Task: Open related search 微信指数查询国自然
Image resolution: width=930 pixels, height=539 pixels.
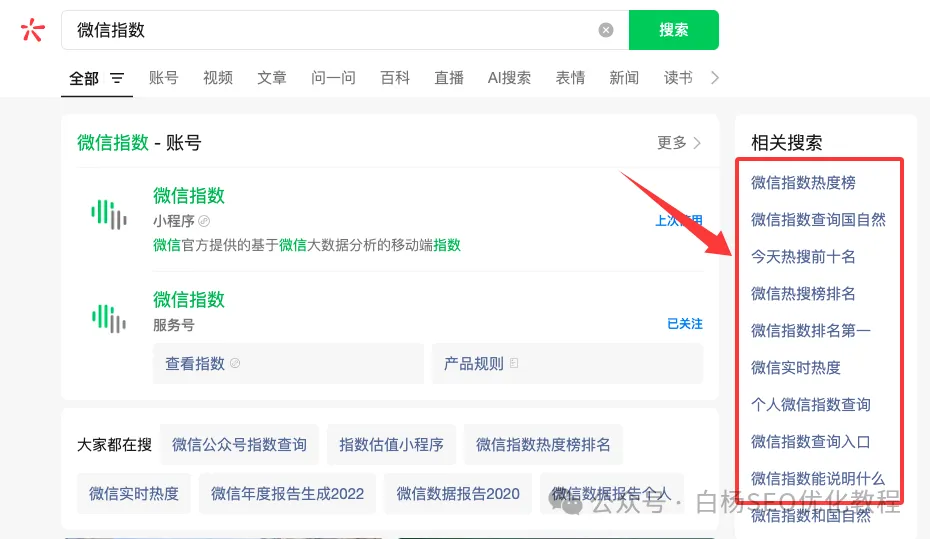Action: tap(818, 220)
